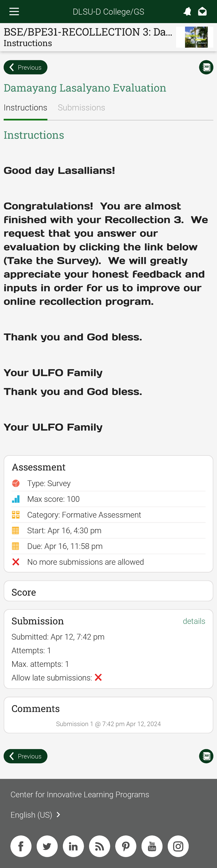The width and height of the screenshot is (217, 868).
Task: Open the hamburger navigation menu
Action: point(14,12)
